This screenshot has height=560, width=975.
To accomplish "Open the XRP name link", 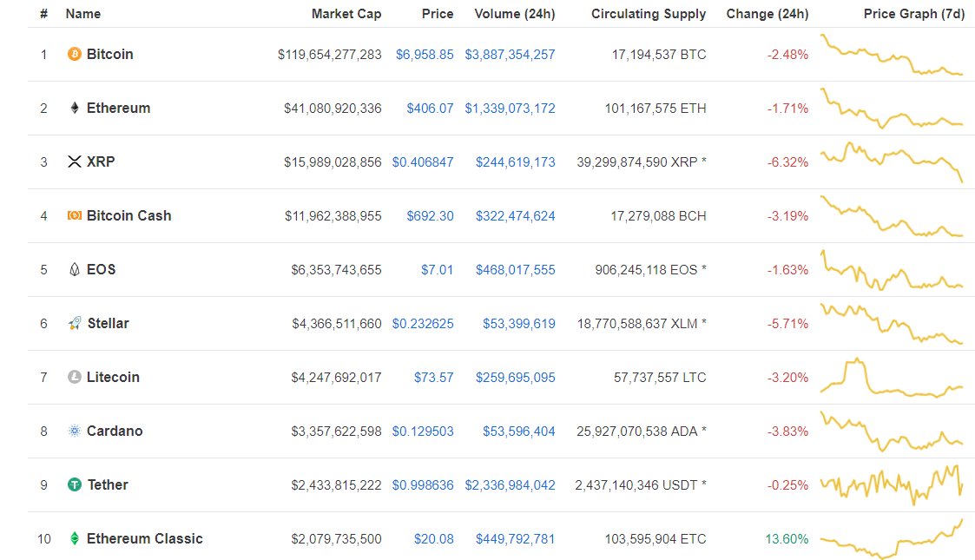I will pyautogui.click(x=101, y=161).
